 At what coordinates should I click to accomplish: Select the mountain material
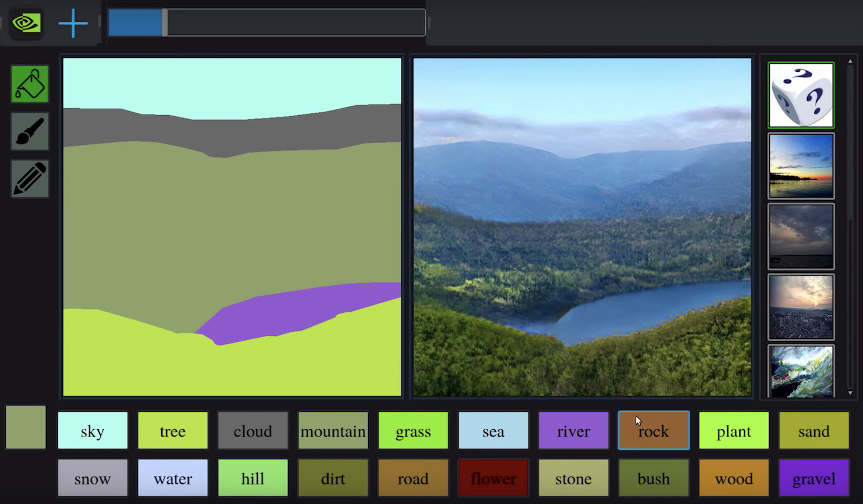click(333, 430)
